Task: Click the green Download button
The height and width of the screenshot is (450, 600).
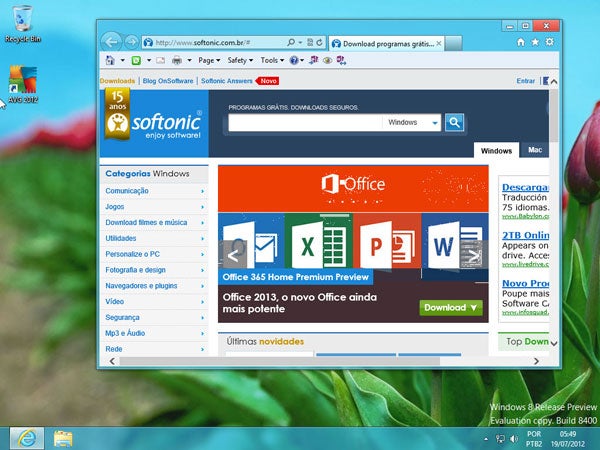Action: tap(451, 307)
